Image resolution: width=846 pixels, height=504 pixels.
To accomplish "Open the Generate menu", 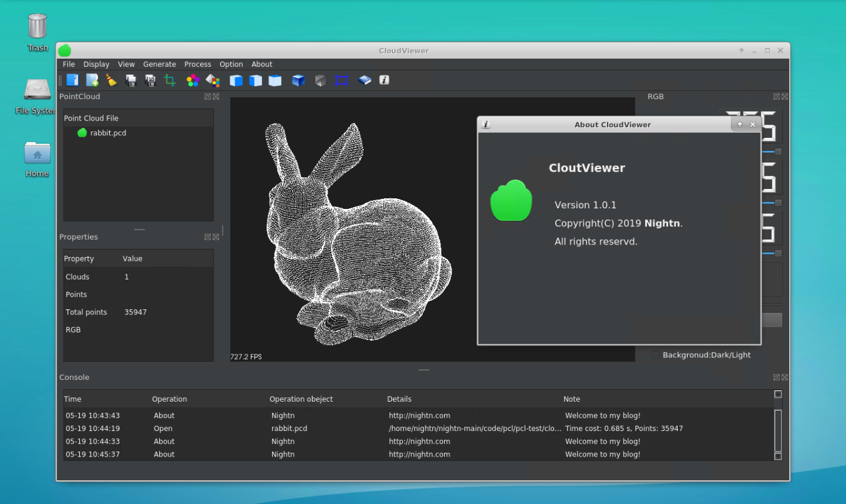I will click(x=160, y=64).
